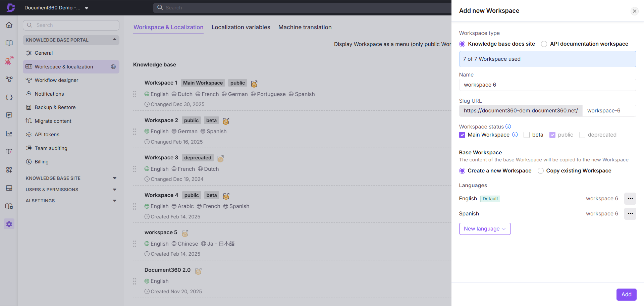Image resolution: width=644 pixels, height=306 pixels.
Task: Open the Analytics chart icon in sidebar
Action: coord(9,134)
